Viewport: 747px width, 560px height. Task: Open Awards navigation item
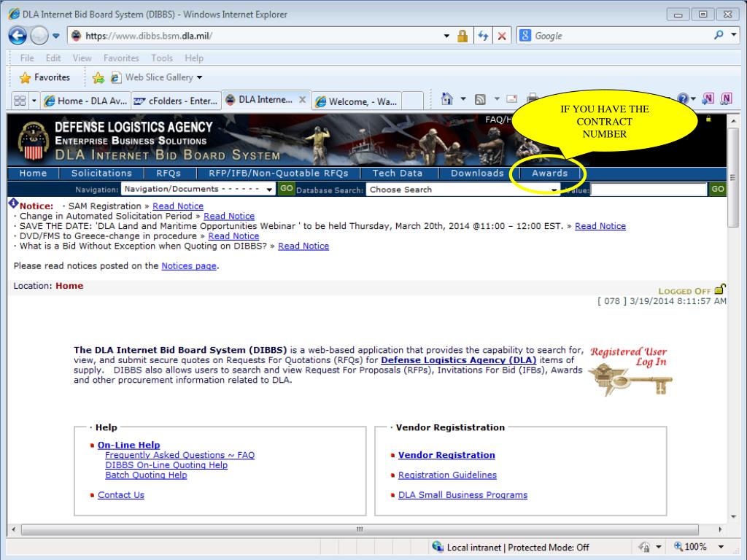(x=550, y=174)
